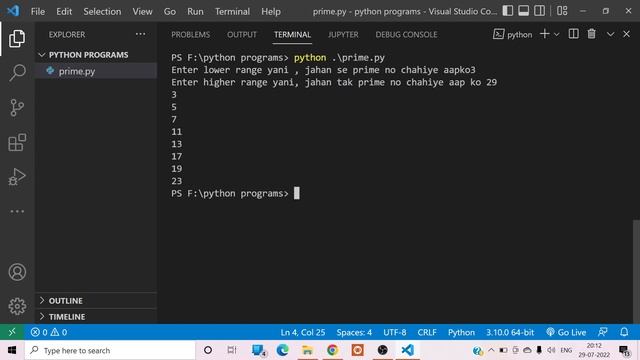640x360 pixels.
Task: Select Python interpreter 3.10.0 64-bit
Action: (x=510, y=332)
